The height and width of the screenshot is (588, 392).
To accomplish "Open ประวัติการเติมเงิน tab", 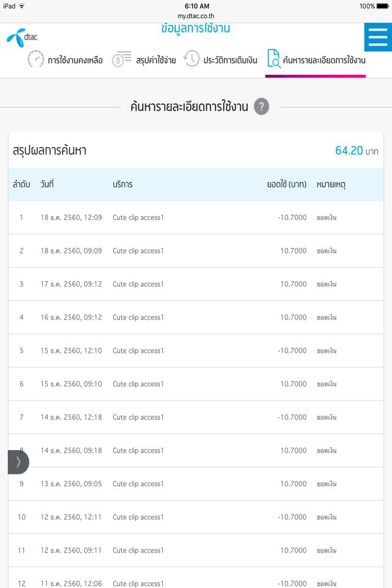I will tap(230, 60).
